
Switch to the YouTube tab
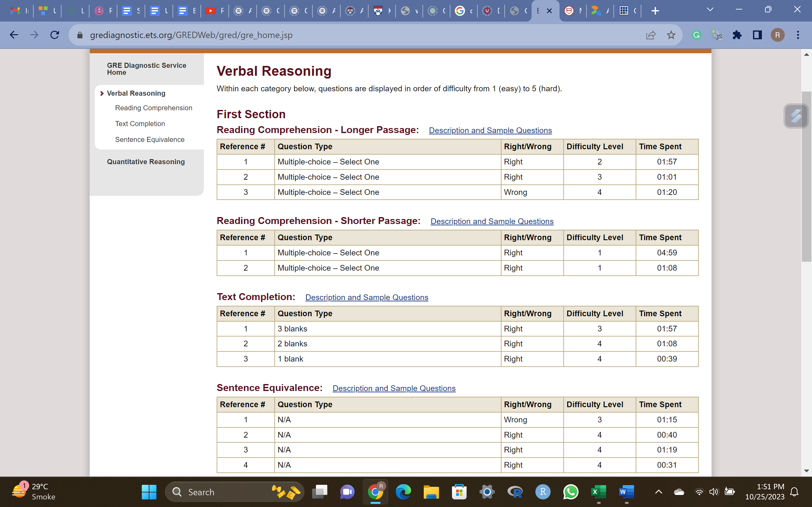(x=211, y=11)
